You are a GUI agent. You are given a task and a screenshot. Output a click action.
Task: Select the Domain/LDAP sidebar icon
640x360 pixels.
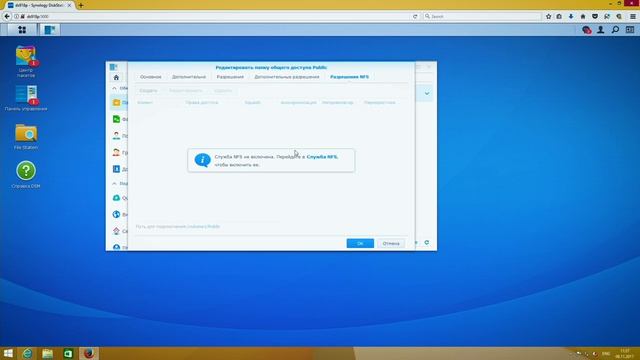(116, 169)
